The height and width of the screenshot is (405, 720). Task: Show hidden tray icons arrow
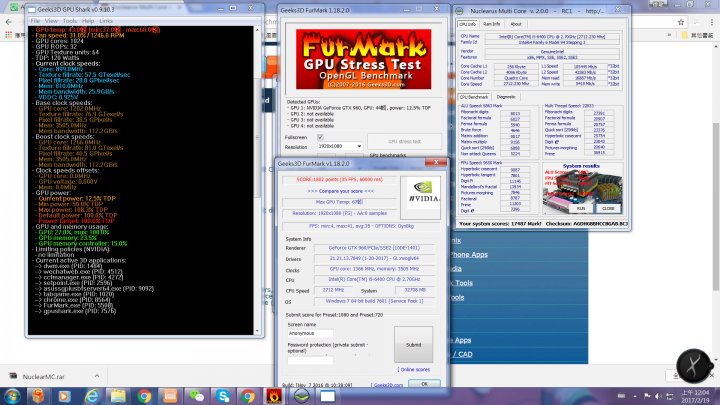[x=635, y=396]
